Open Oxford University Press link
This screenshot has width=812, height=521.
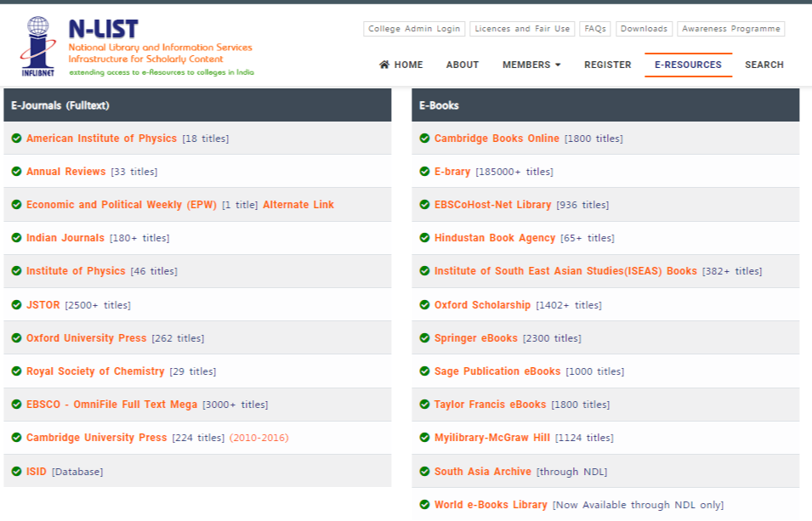(x=87, y=338)
